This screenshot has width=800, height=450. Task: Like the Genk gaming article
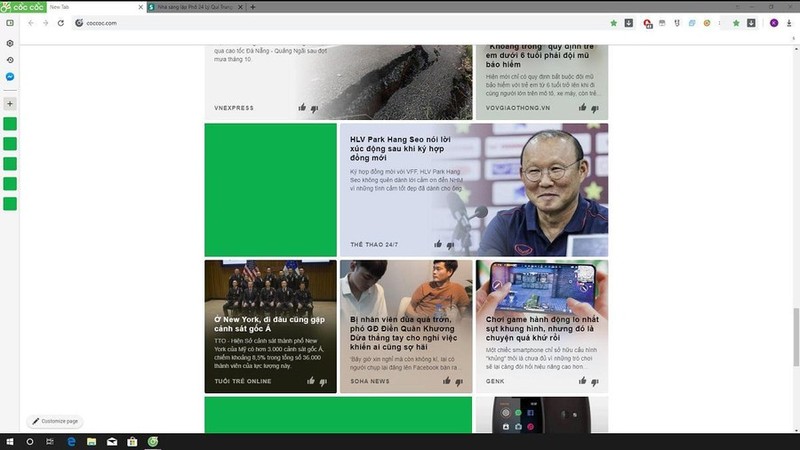point(581,381)
